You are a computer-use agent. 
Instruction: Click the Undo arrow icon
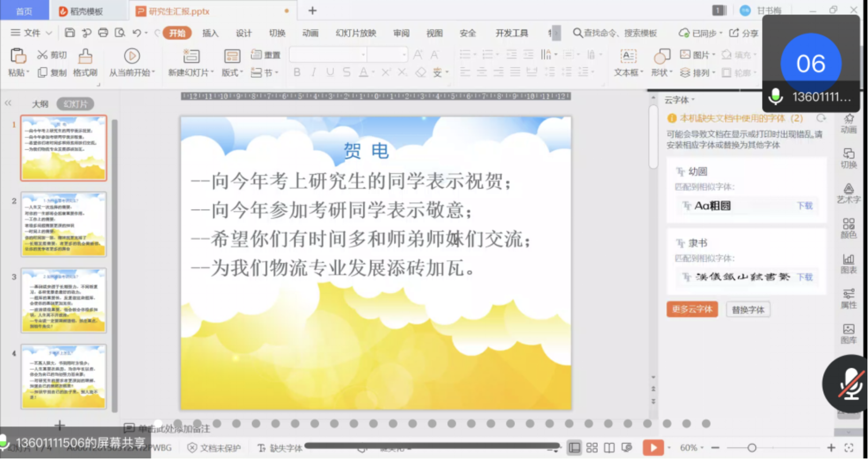point(137,33)
